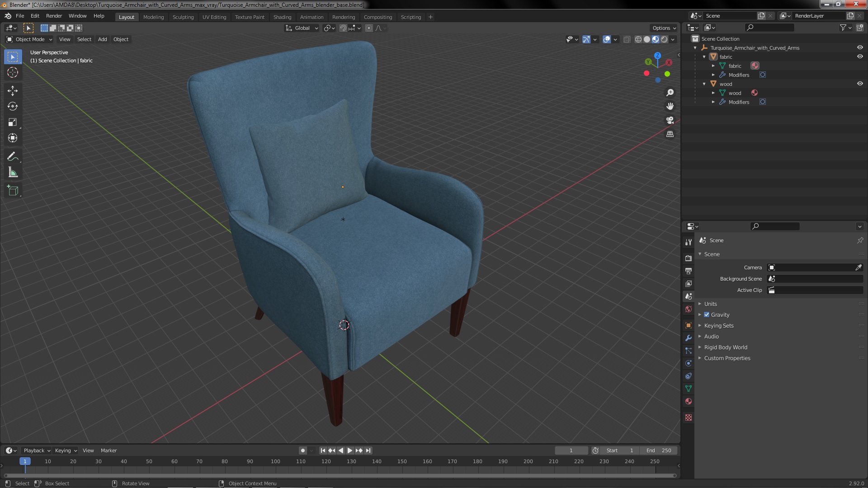Select the Rotate tool
This screenshot has height=488, width=868.
tap(13, 107)
